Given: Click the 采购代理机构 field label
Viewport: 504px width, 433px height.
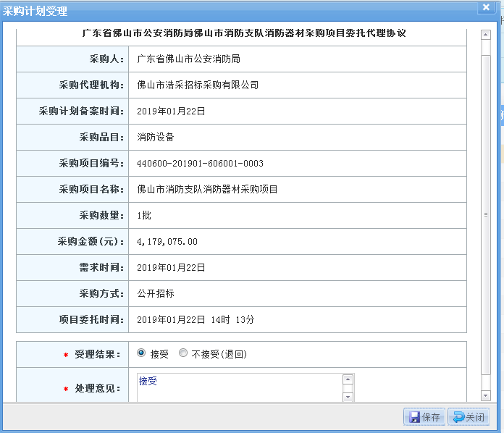Looking at the screenshot, I should (x=91, y=85).
